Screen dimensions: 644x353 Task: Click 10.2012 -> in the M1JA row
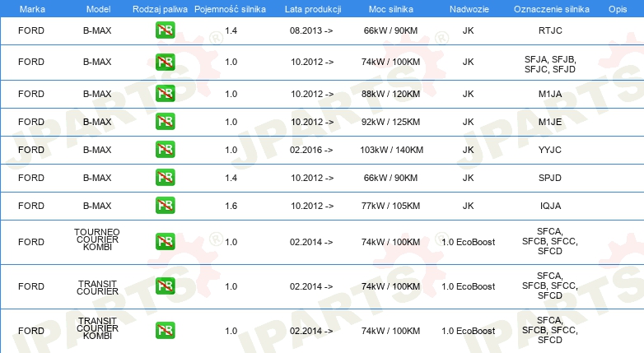click(x=312, y=94)
